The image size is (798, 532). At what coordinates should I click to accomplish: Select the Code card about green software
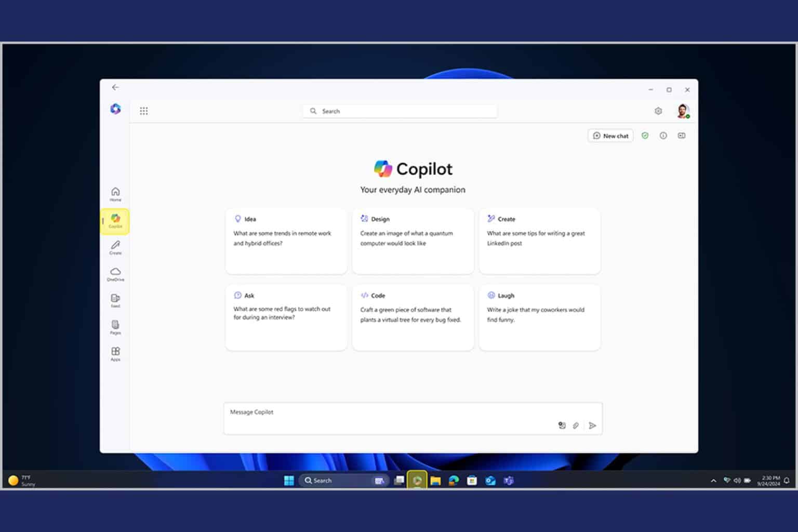pyautogui.click(x=413, y=317)
